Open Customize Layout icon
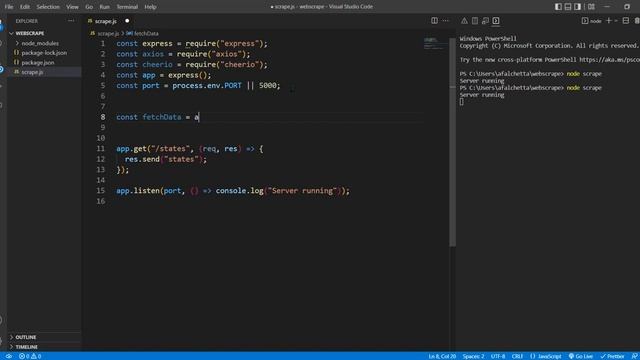The image size is (640, 360). click(x=591, y=7)
